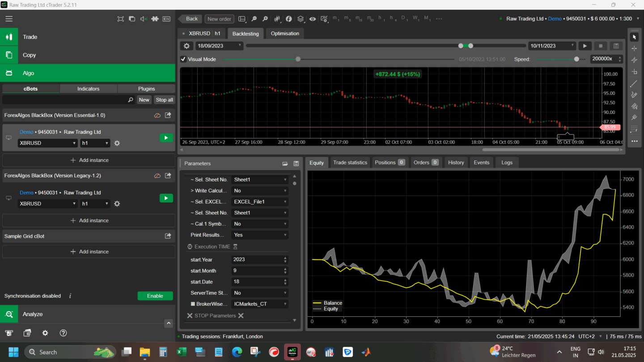This screenshot has height=362, width=644.
Task: Click the hamburger menu icon
Action: (x=9, y=19)
